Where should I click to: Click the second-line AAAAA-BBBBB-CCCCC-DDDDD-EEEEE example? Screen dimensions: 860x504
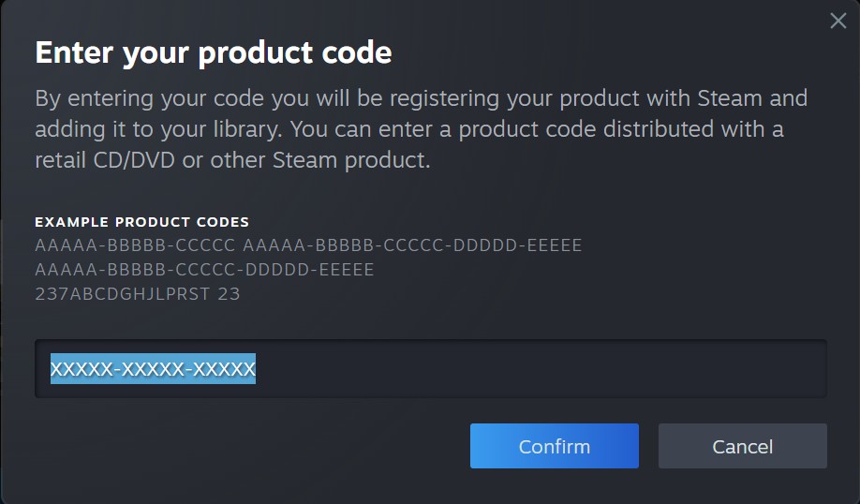pos(204,270)
